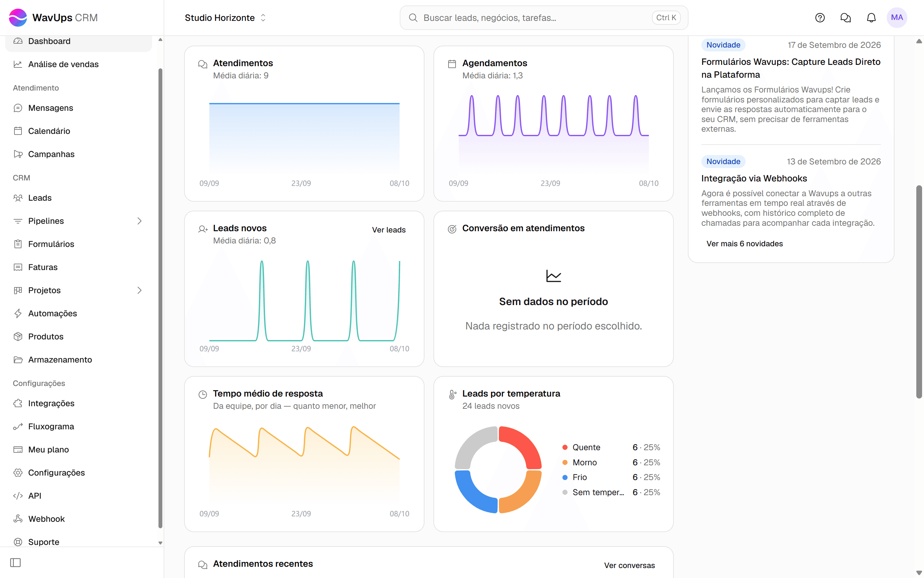Open the chat bubbles icon in header
The image size is (924, 578).
point(845,18)
